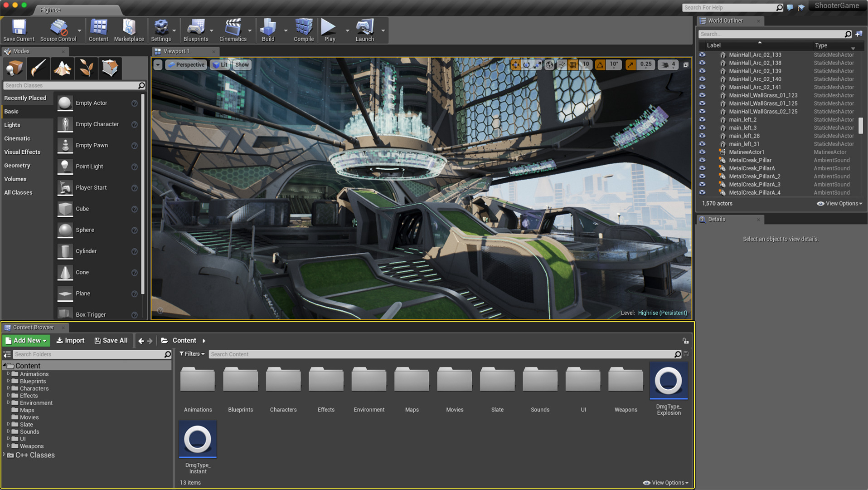This screenshot has height=490, width=868.
Task: Expand the Animations folder in tree
Action: pos(8,374)
